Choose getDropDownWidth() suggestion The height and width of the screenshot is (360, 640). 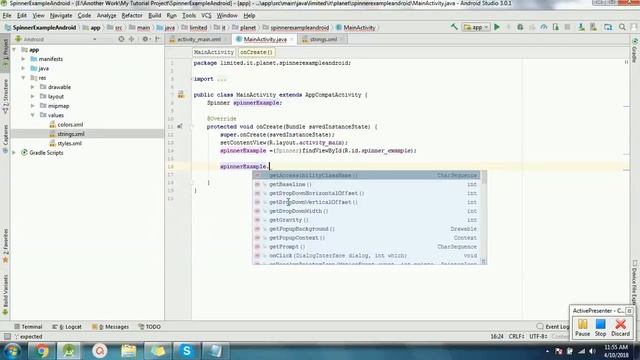[366, 211]
